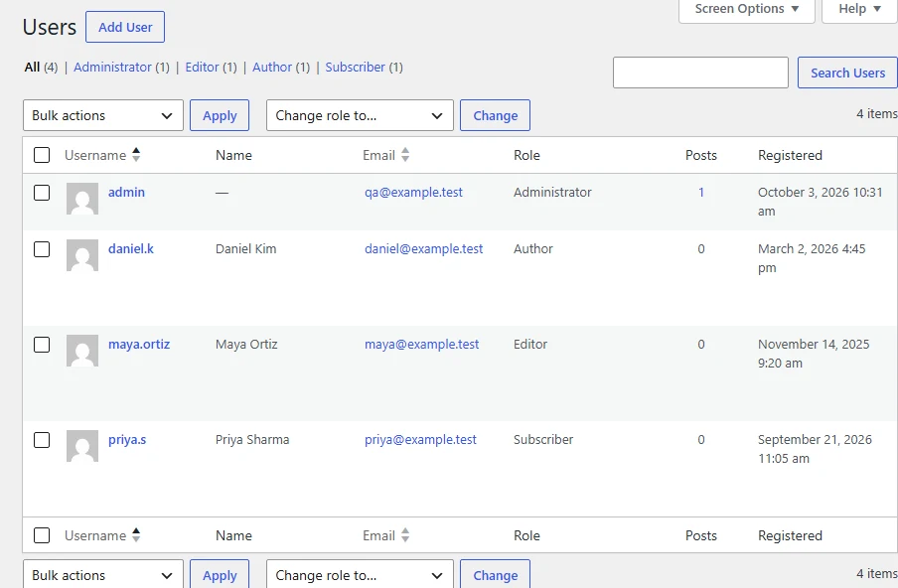Image resolution: width=898 pixels, height=588 pixels.
Task: Open the priya.s username link
Action: 127,440
